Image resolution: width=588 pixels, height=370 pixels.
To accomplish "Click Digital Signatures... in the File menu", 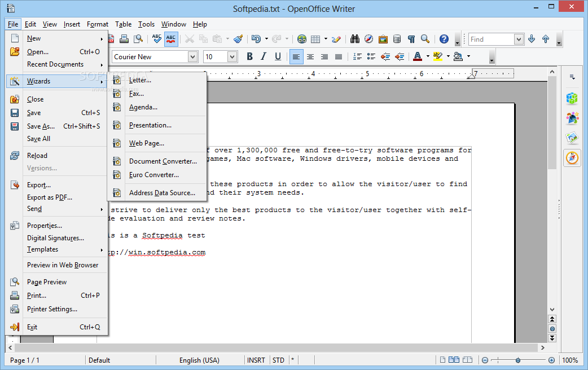I will pos(56,238).
